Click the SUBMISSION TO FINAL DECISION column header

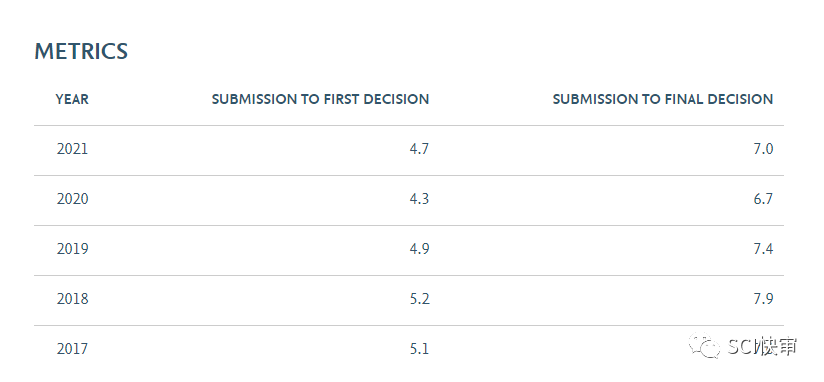pyautogui.click(x=663, y=99)
